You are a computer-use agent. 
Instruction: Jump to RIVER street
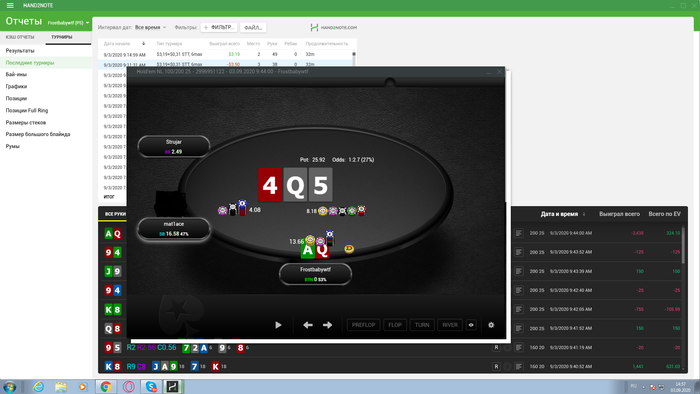tap(450, 325)
